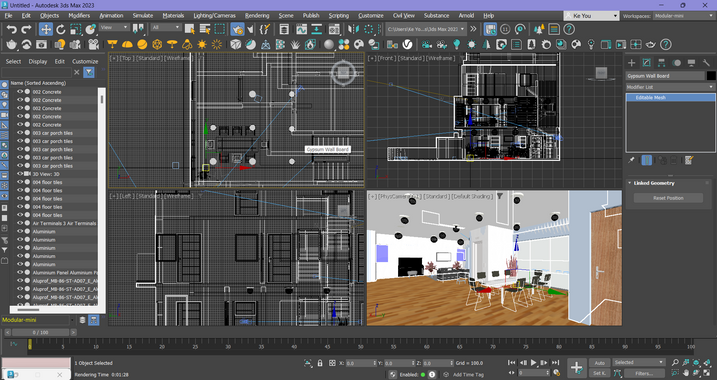Click the Selection Lock padlock icon
717x380 pixels.
pos(320,363)
